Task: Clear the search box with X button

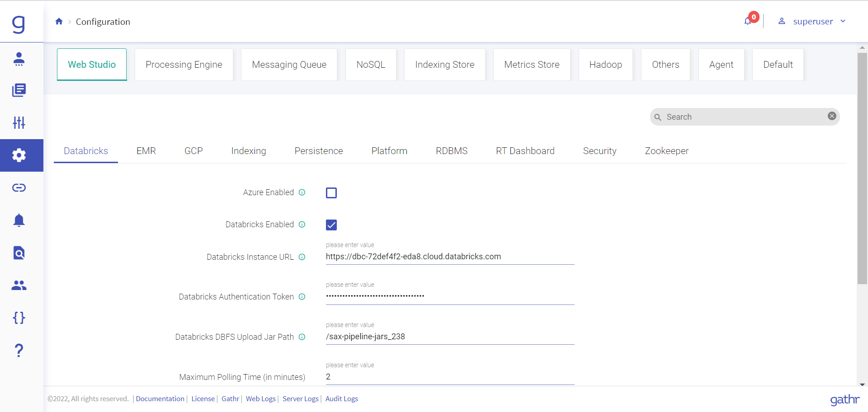Action: coord(832,116)
